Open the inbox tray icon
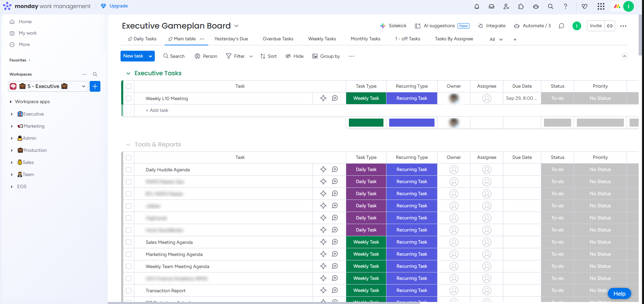Screen dimensions: 644x304 click(x=491, y=6)
